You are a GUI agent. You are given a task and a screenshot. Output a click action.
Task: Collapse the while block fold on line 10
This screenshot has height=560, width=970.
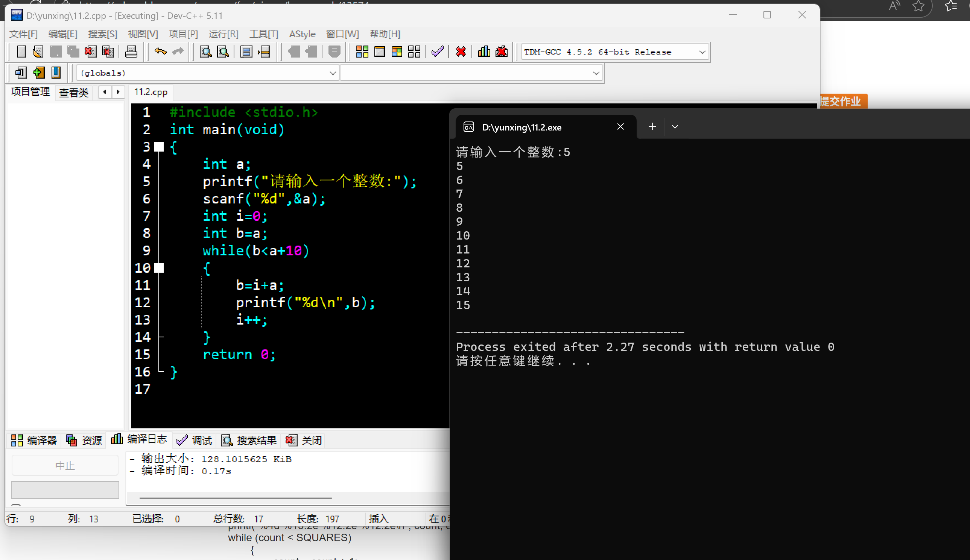coord(159,268)
